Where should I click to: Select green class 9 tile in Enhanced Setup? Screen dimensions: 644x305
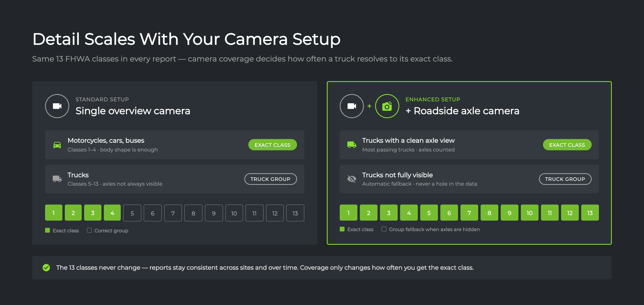[510, 213]
